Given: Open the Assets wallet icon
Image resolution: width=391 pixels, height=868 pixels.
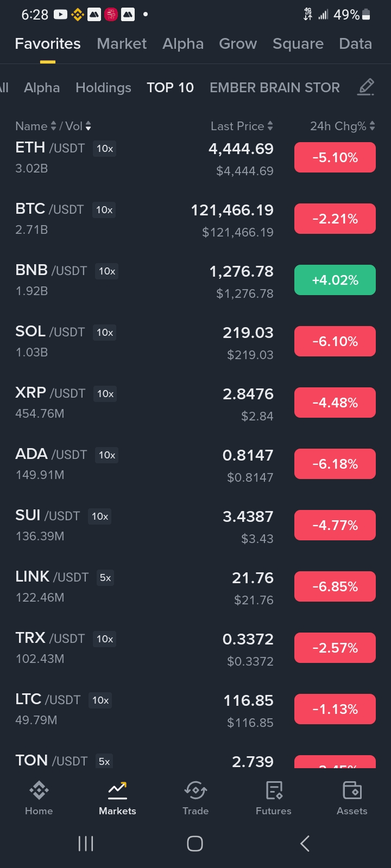Looking at the screenshot, I should tap(352, 791).
